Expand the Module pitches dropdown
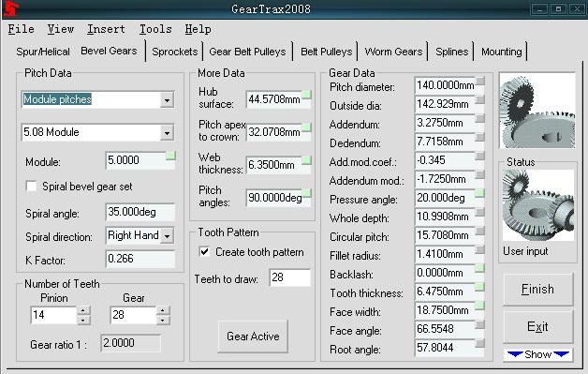The height and width of the screenshot is (374, 588). click(x=167, y=100)
